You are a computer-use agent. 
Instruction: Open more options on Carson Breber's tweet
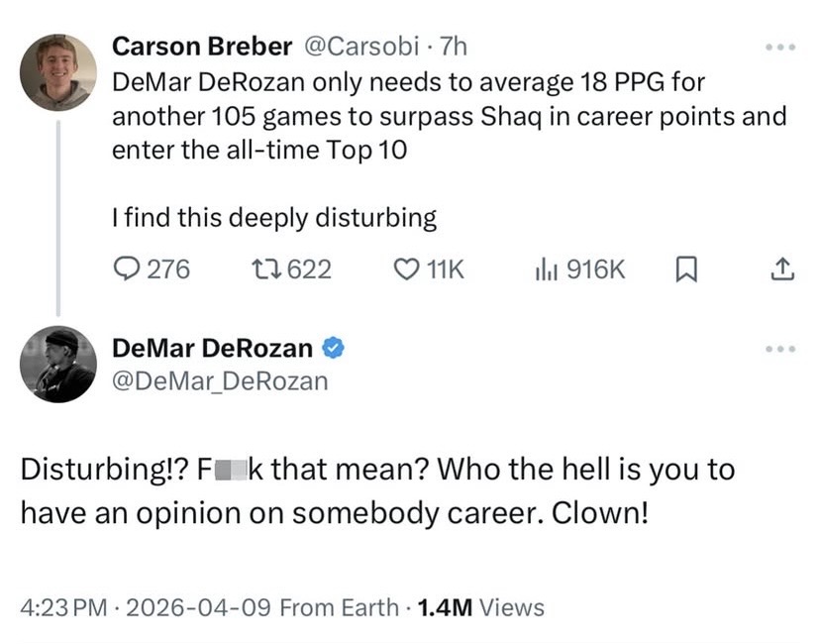(780, 48)
